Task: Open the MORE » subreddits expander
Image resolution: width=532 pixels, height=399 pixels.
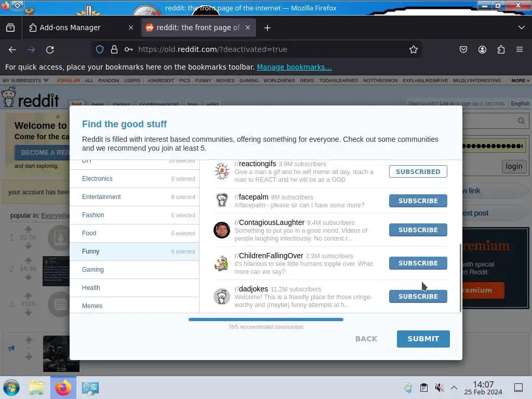Action: pos(520,81)
